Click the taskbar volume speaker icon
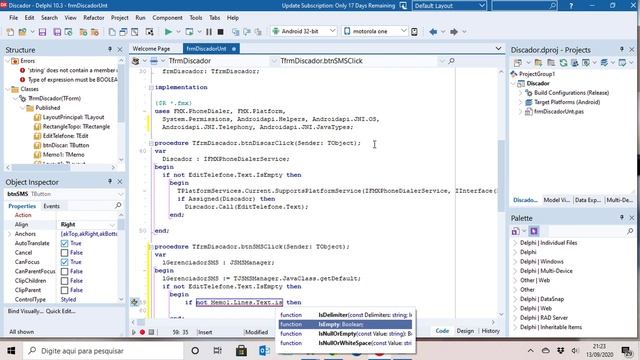Image resolution: width=640 pixels, height=360 pixels. 575,351
